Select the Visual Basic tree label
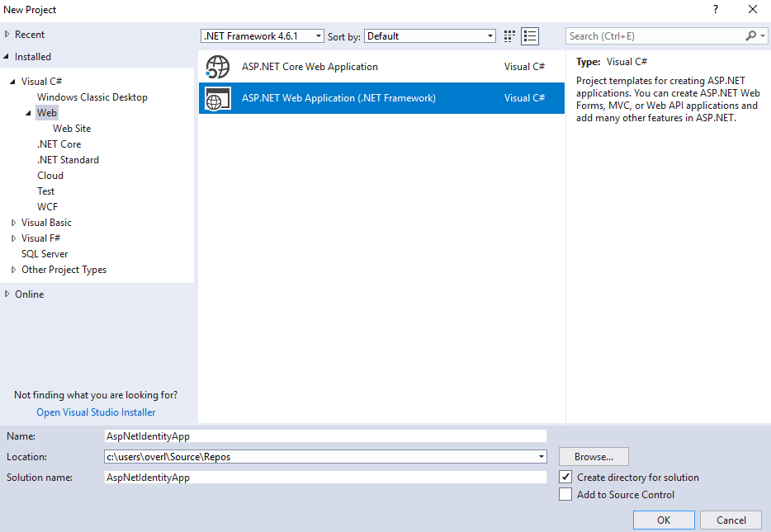This screenshot has height=532, width=771. click(x=46, y=223)
